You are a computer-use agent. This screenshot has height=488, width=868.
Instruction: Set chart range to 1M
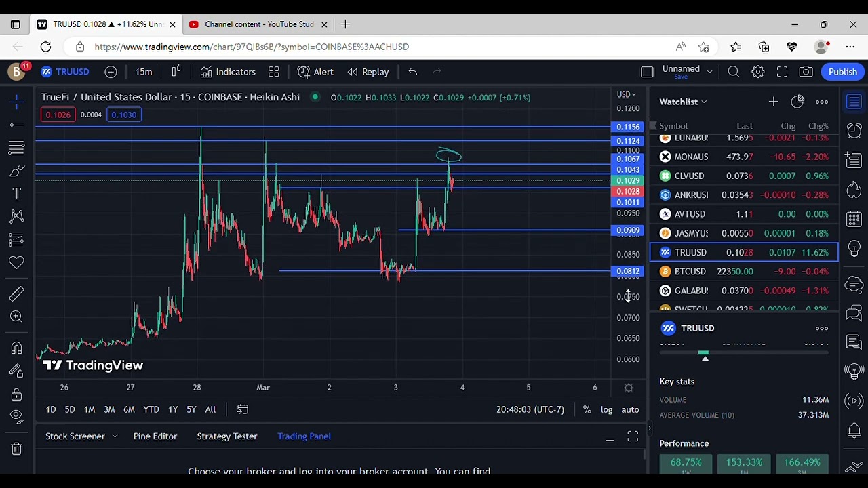point(90,409)
